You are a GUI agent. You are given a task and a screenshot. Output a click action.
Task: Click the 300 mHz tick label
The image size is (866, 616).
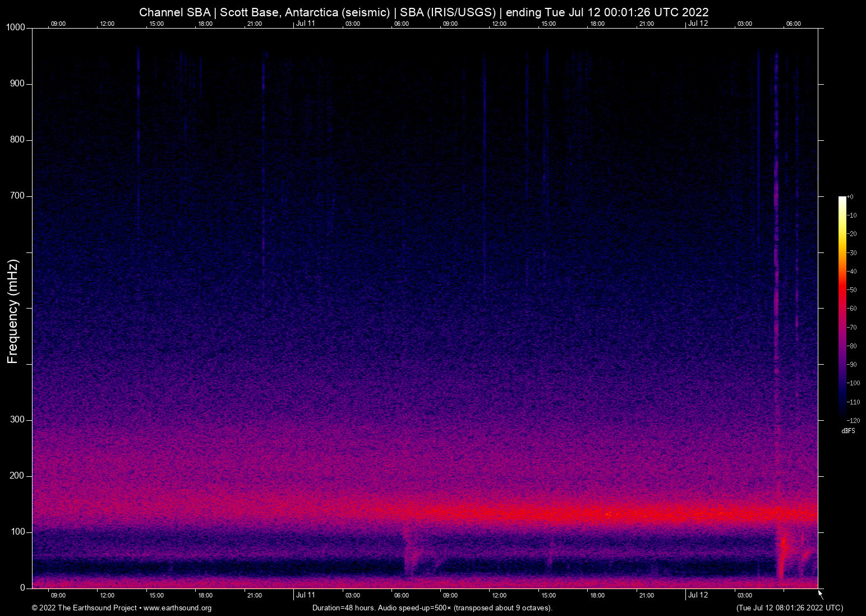coord(17,420)
